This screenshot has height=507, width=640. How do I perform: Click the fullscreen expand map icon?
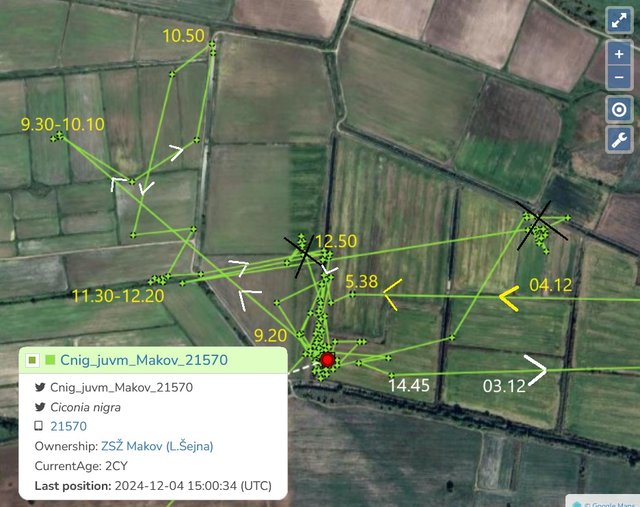(619, 20)
